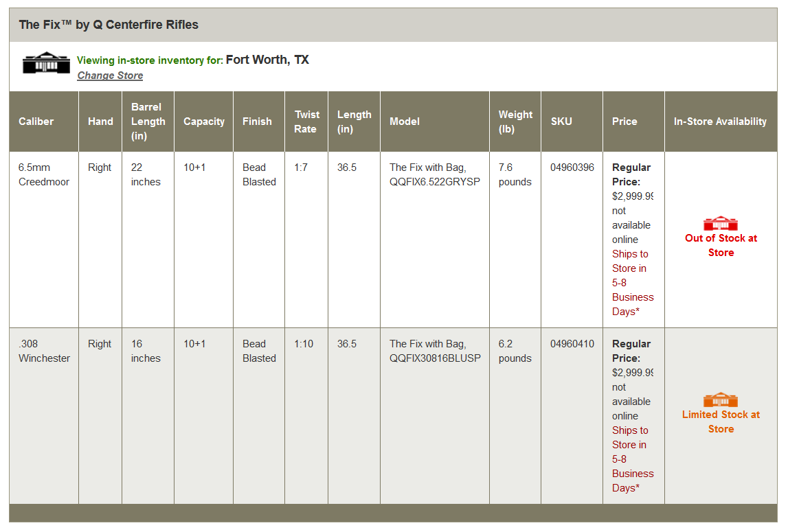This screenshot has width=788, height=532.
Task: Click the In-Store Availability column header
Action: pos(720,122)
